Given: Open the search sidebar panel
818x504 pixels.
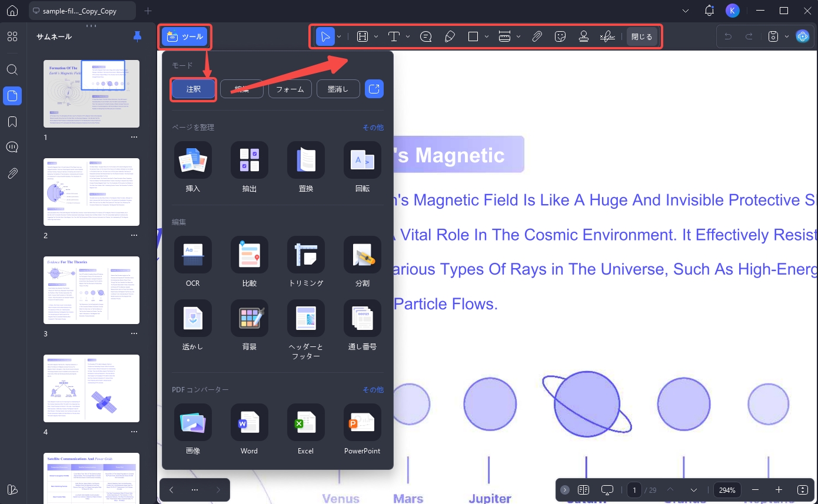Looking at the screenshot, I should click(x=12, y=69).
